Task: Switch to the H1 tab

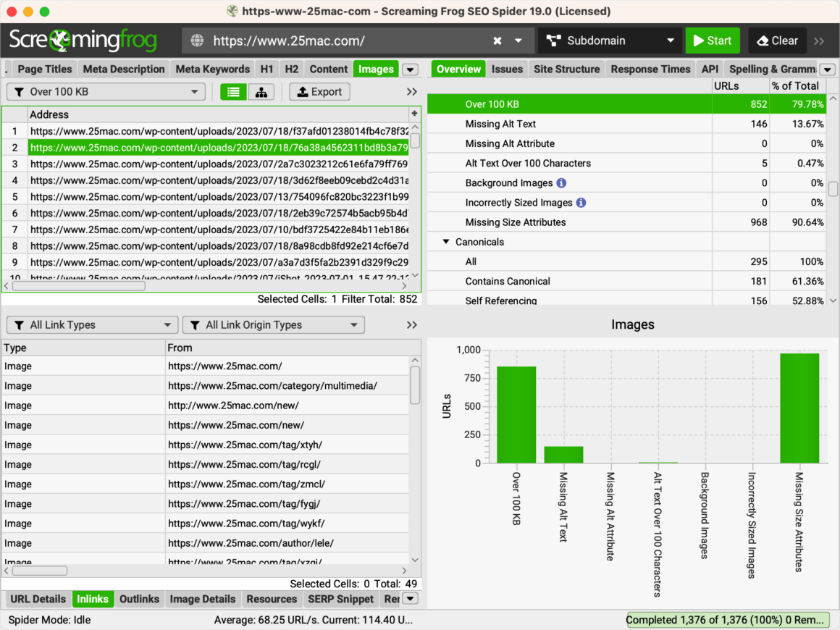Action: pos(266,69)
